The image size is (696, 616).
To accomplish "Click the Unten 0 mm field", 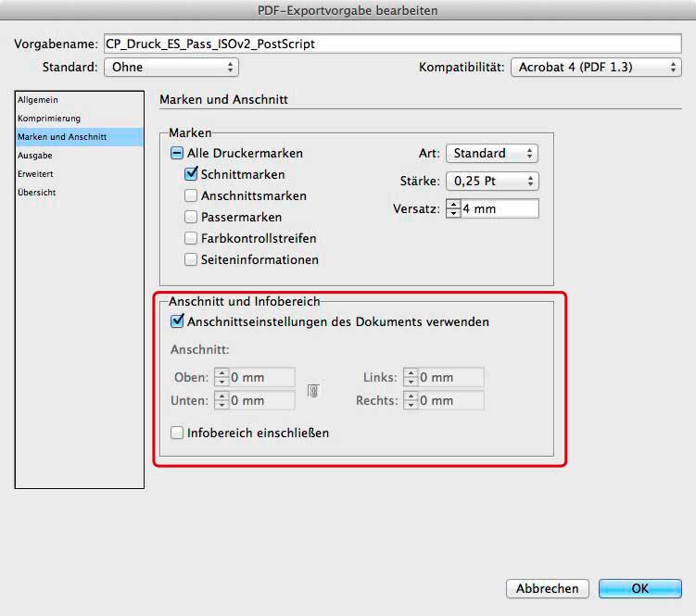I will (262, 400).
